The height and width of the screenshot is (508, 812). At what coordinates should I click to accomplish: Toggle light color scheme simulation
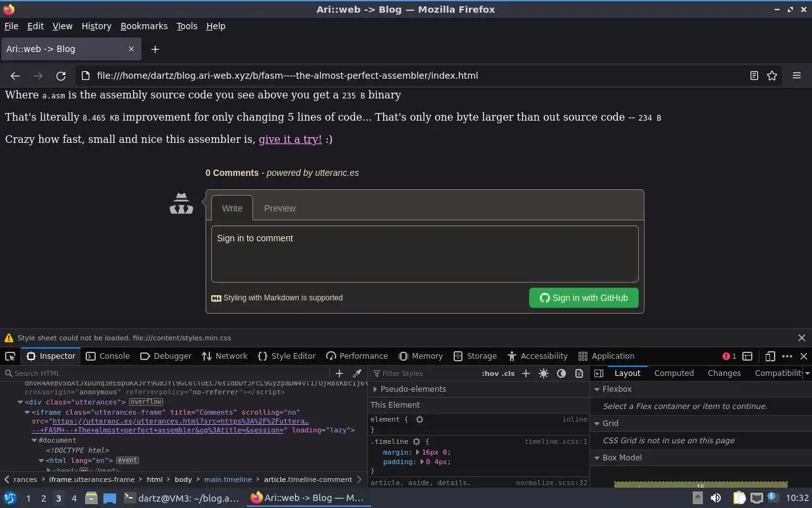point(544,373)
